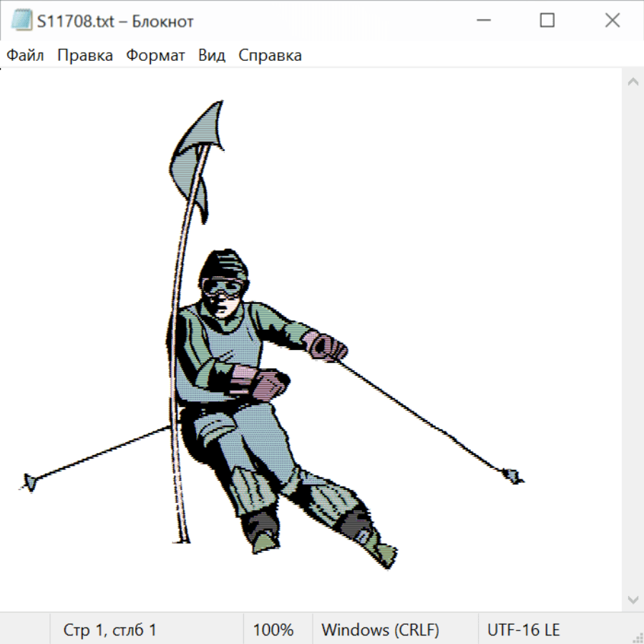Image resolution: width=644 pixels, height=644 pixels.
Task: Click the Notepad icon in the title bar
Action: (21, 21)
